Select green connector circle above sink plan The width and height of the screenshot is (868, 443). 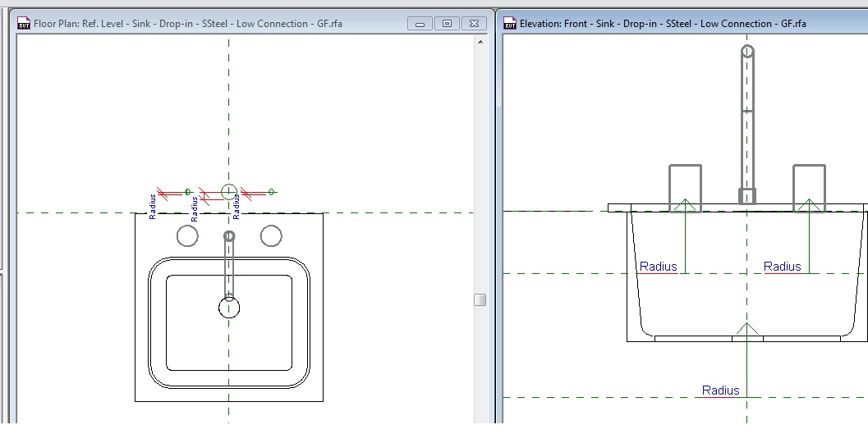coord(229,192)
